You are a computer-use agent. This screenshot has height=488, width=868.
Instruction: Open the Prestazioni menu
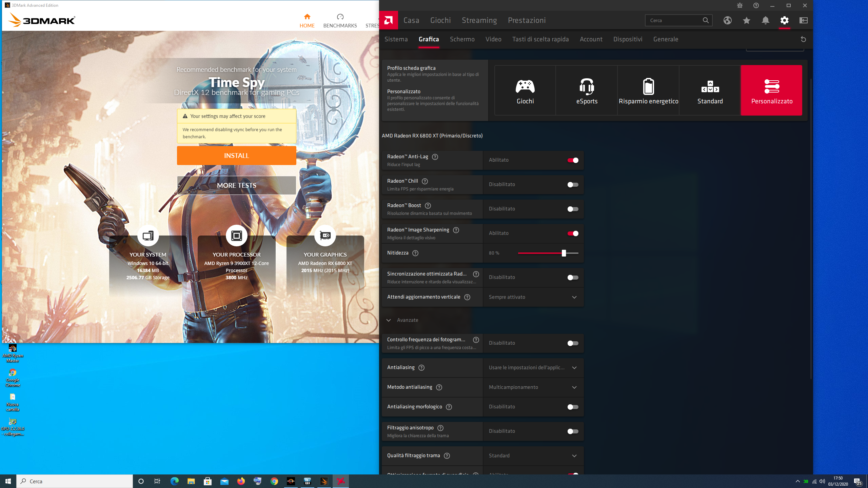point(527,20)
